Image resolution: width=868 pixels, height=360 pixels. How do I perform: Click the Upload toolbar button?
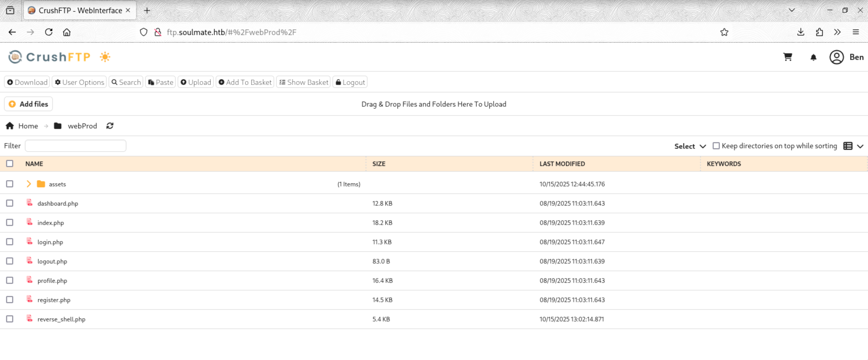(x=196, y=82)
